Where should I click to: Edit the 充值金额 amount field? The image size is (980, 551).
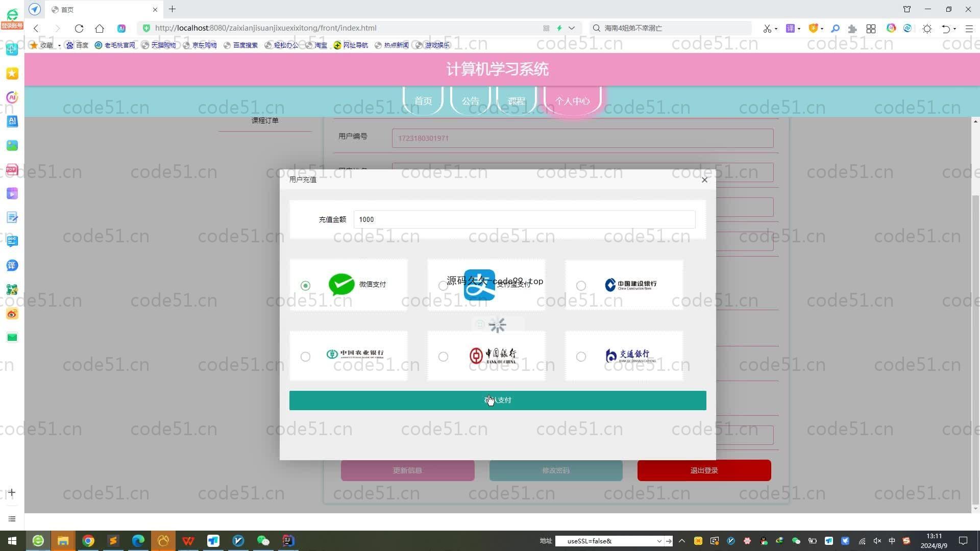point(524,219)
